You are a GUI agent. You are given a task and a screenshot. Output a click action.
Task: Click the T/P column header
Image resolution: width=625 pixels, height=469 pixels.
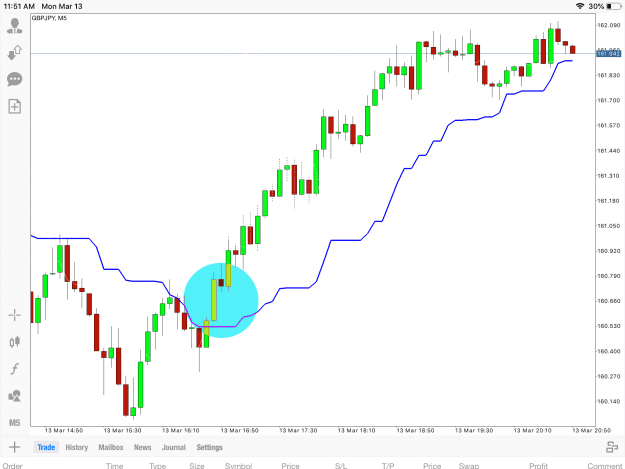(x=388, y=465)
